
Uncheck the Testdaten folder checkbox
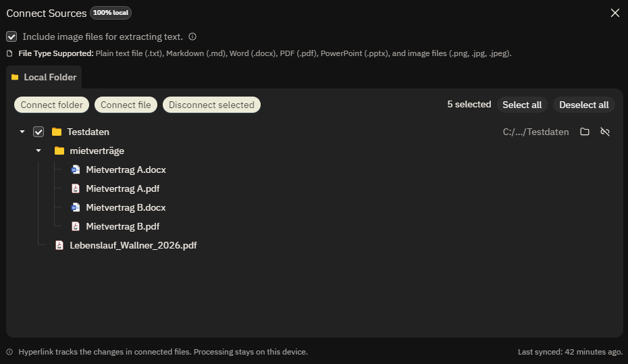coord(38,132)
